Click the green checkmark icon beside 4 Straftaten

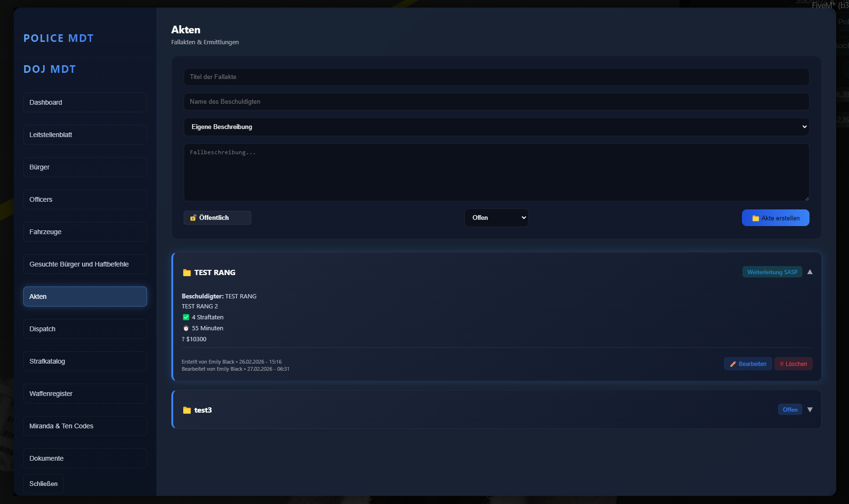pyautogui.click(x=186, y=317)
